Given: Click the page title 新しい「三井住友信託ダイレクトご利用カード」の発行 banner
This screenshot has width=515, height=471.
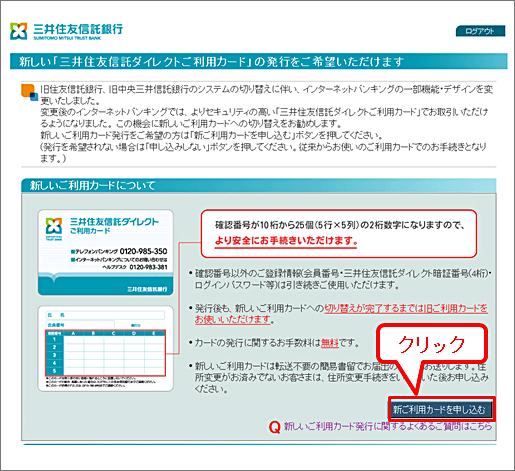Looking at the screenshot, I should click(259, 61).
